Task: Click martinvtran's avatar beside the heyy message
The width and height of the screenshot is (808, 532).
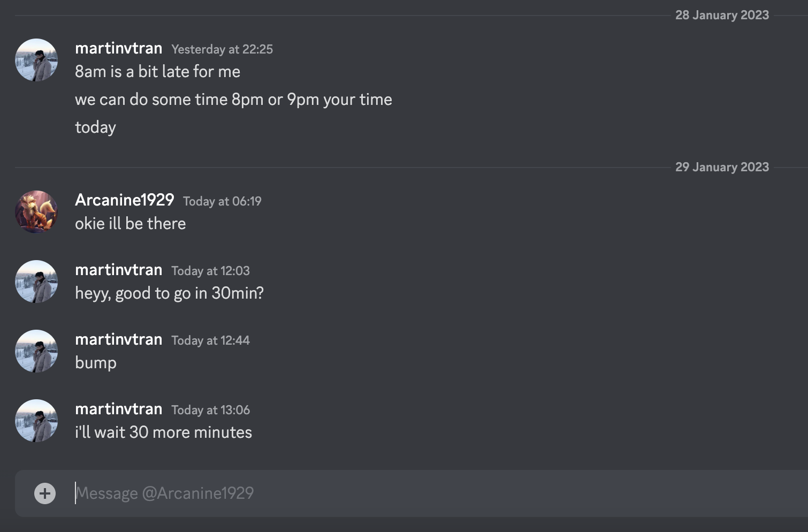Action: click(x=36, y=282)
